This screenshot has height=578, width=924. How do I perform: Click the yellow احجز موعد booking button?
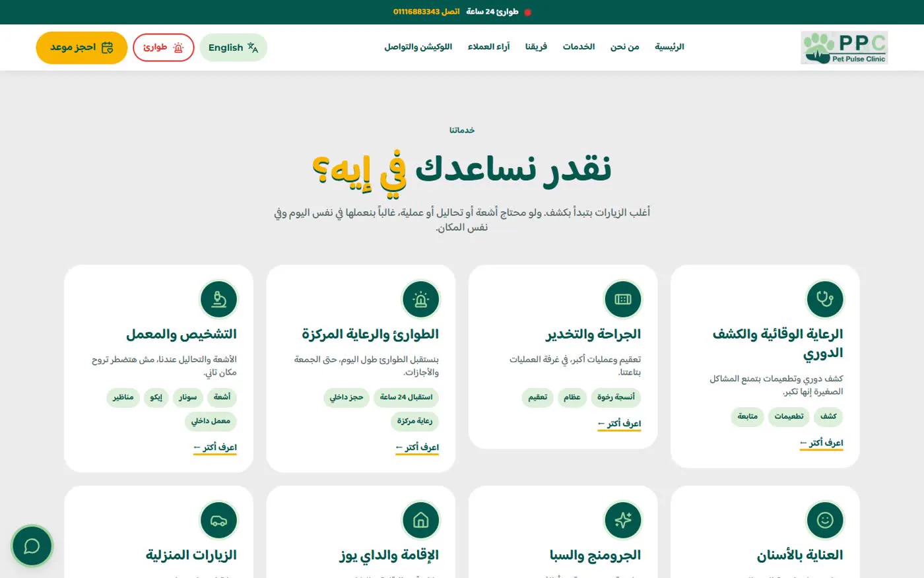(82, 48)
